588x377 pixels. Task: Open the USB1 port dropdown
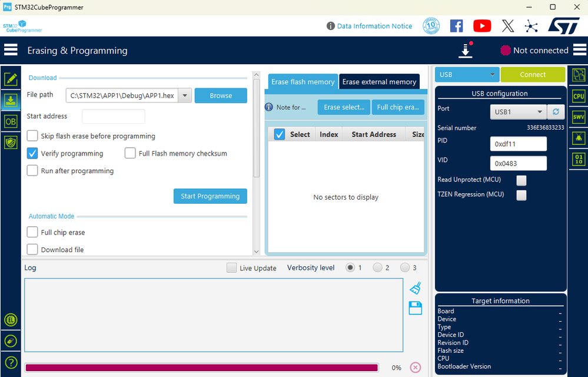click(x=518, y=112)
